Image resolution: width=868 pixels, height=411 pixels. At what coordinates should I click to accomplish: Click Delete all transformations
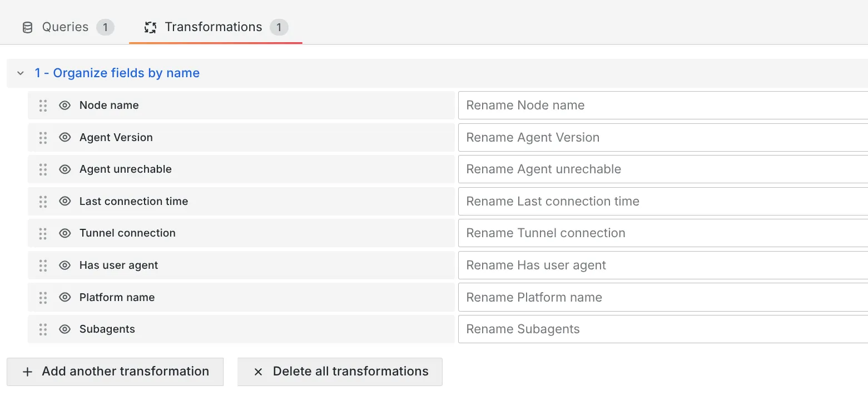[x=340, y=372]
